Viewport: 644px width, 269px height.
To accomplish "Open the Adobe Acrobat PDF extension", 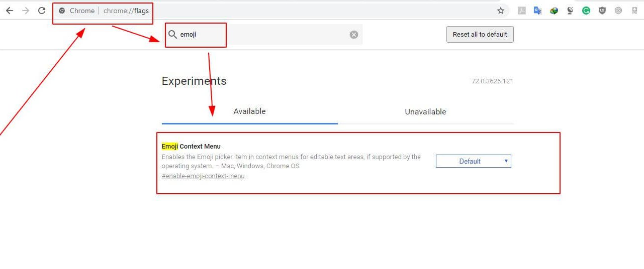I will [522, 11].
